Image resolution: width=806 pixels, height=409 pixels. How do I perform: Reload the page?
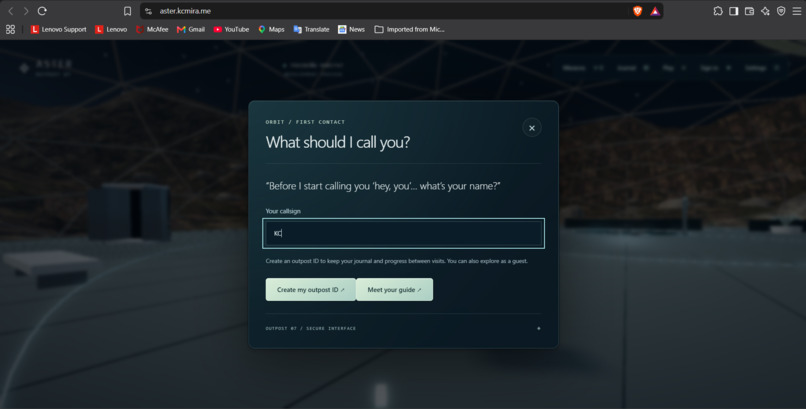pos(42,11)
